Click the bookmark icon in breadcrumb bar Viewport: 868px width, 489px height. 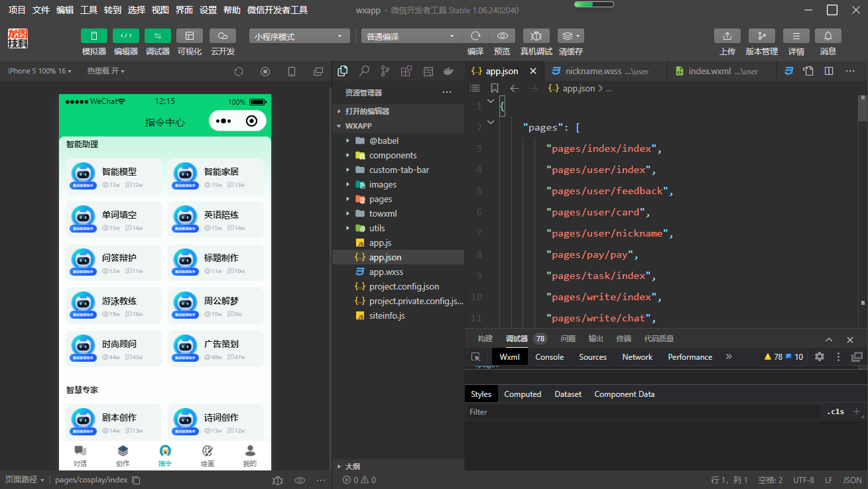point(495,88)
